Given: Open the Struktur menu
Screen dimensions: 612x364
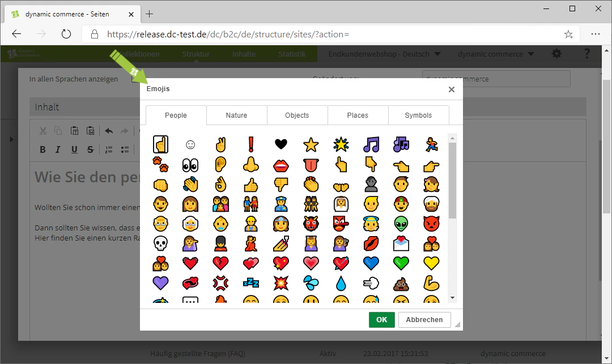Looking at the screenshot, I should (195, 54).
